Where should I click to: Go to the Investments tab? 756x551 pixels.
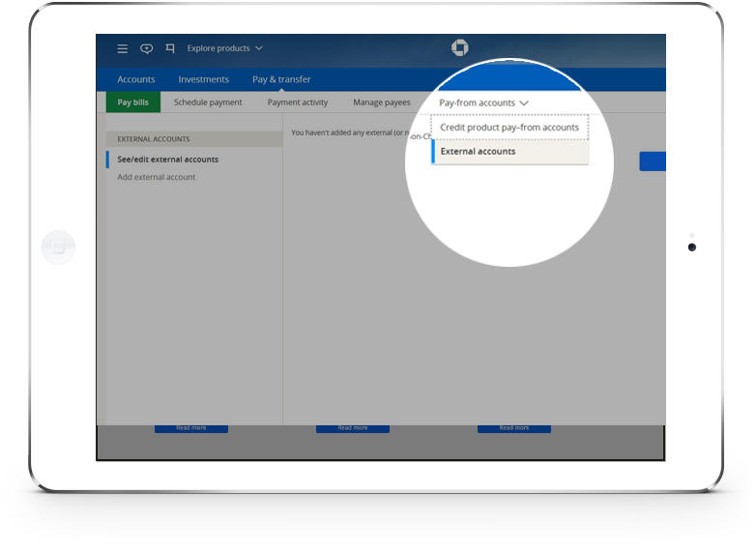(x=203, y=79)
